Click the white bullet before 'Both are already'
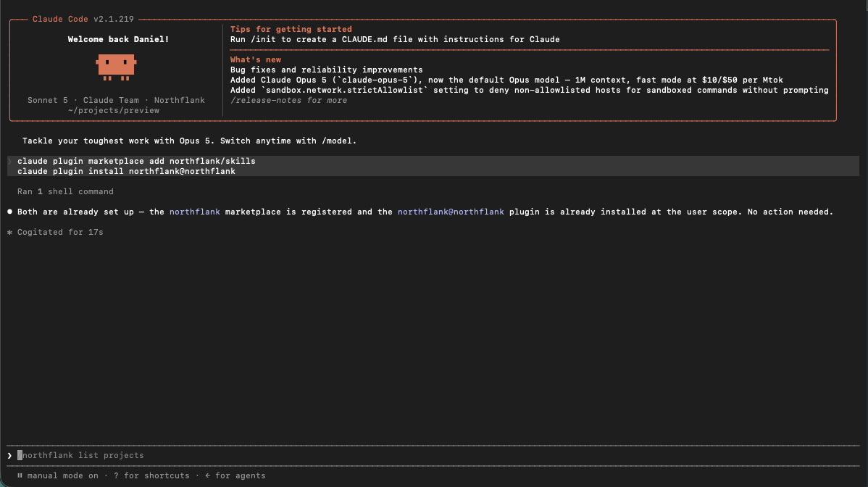 coord(9,212)
